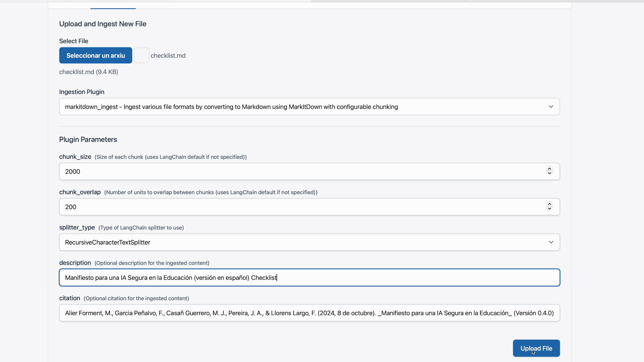Click the checklist.md (9.4 KB) file info
Image resolution: width=644 pixels, height=362 pixels.
tap(89, 72)
